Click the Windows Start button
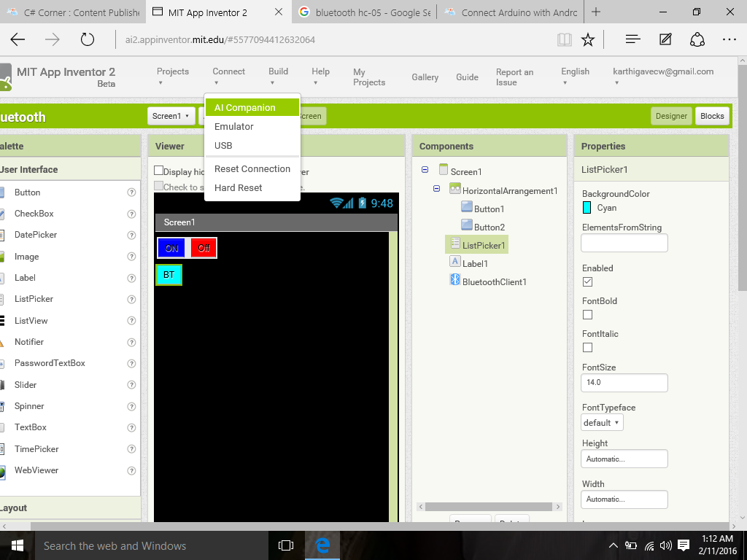Viewport: 747px width, 560px height. [x=18, y=545]
